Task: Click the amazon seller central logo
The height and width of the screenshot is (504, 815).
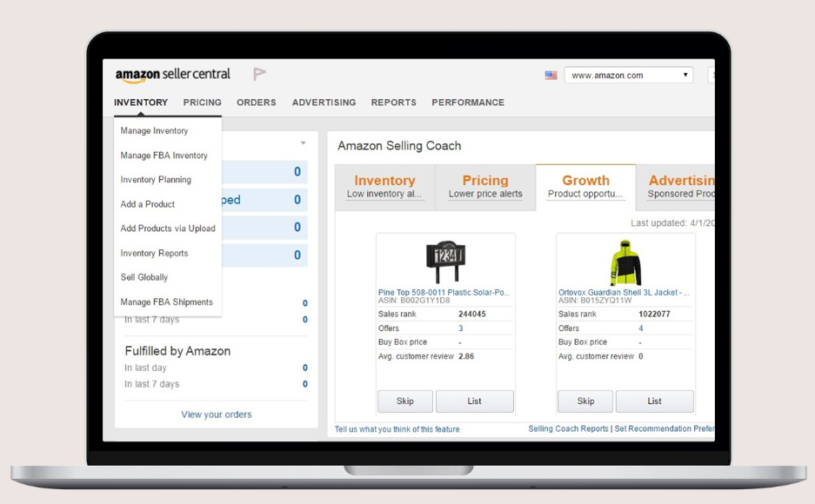Action: pos(171,74)
